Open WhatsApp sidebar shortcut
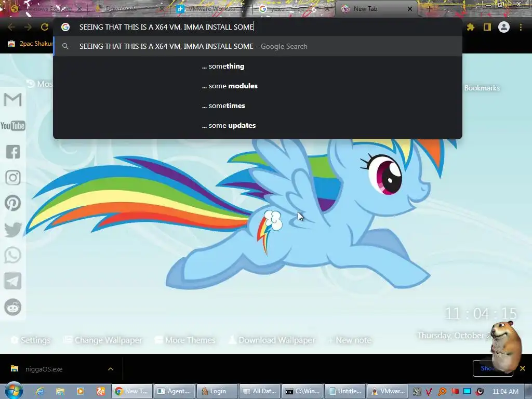The width and height of the screenshot is (532, 399). click(13, 255)
